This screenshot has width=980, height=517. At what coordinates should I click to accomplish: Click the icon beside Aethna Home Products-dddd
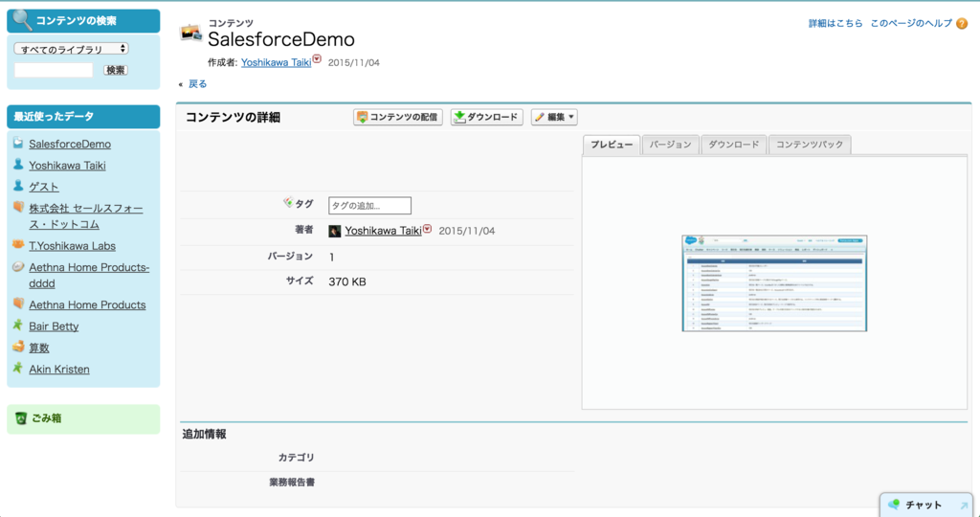pos(18,266)
